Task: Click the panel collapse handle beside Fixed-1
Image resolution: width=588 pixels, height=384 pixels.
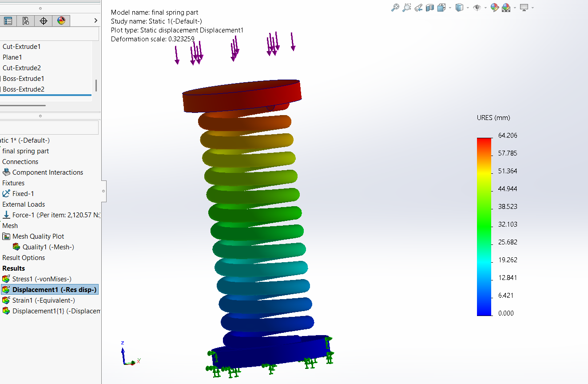Action: click(x=103, y=191)
